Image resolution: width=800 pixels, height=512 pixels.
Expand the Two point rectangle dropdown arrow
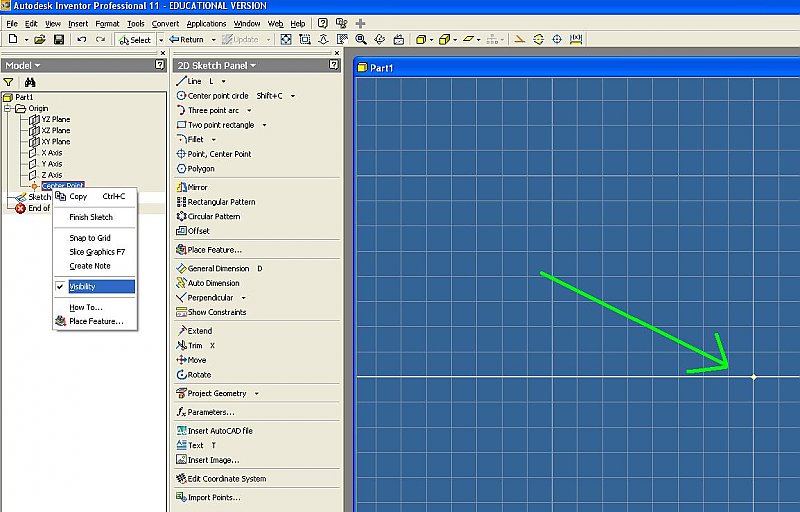coord(264,125)
